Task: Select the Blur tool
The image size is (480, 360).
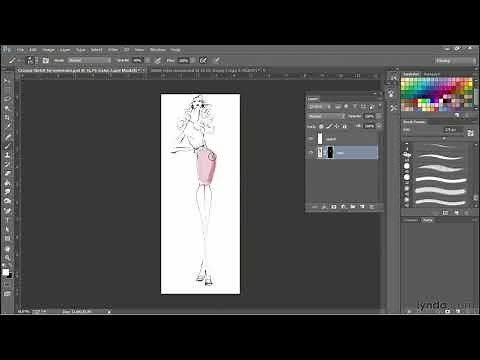Action: 7,192
